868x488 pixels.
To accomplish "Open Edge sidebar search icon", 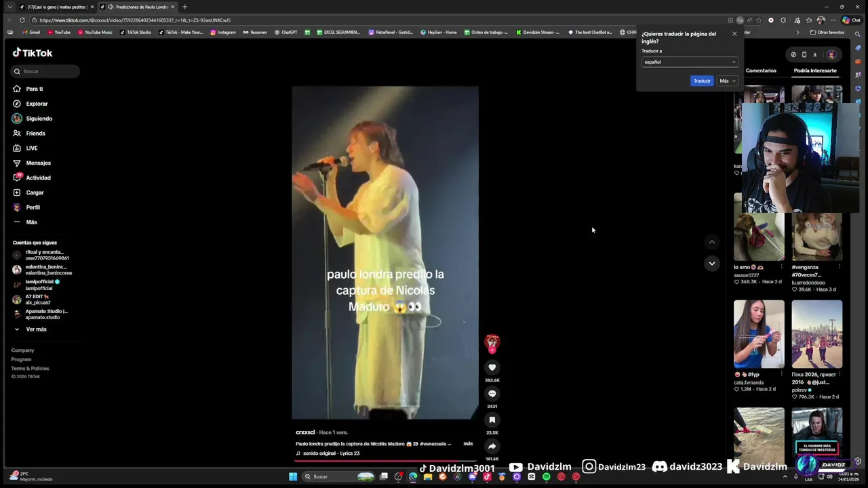I will click(x=858, y=33).
